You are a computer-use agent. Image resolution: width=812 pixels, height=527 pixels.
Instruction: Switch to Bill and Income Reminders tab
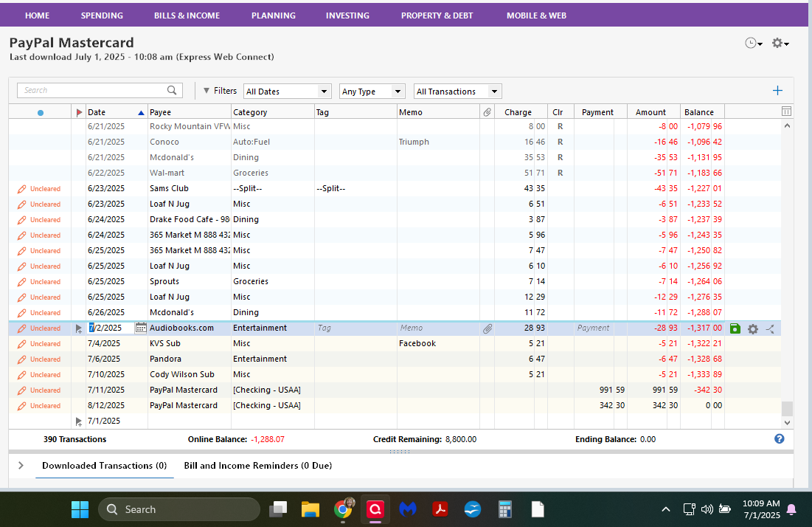[257, 466]
